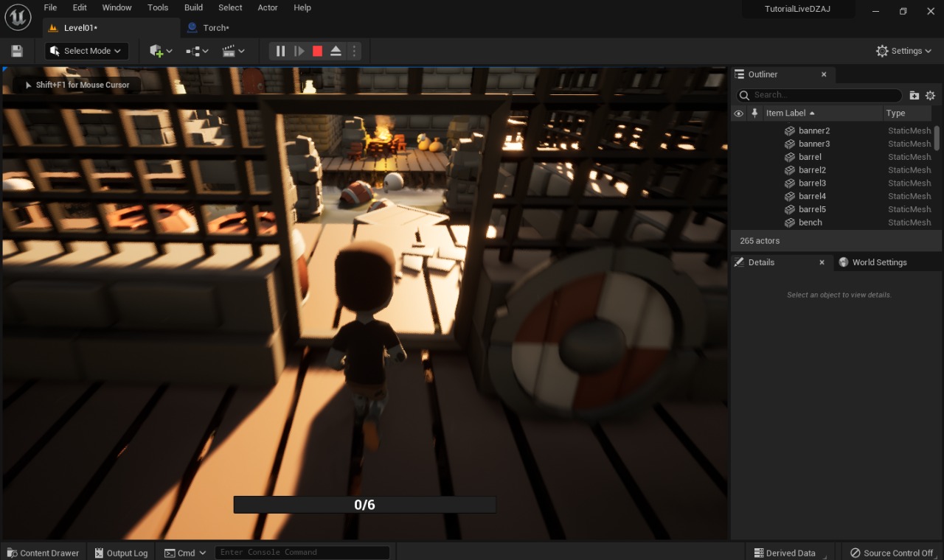Image resolution: width=944 pixels, height=560 pixels.
Task: Open the Cmd console selector dropdown
Action: click(202, 552)
